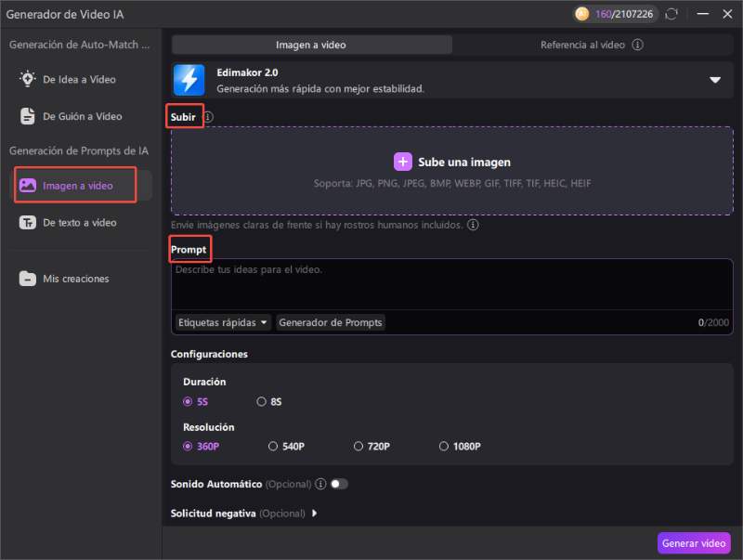Click the Generar video button

(x=694, y=543)
